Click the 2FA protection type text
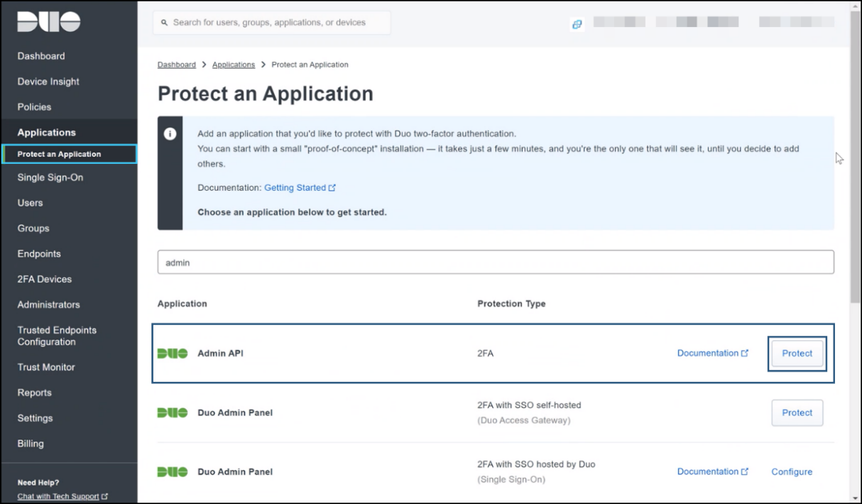This screenshot has height=504, width=862. coord(486,354)
